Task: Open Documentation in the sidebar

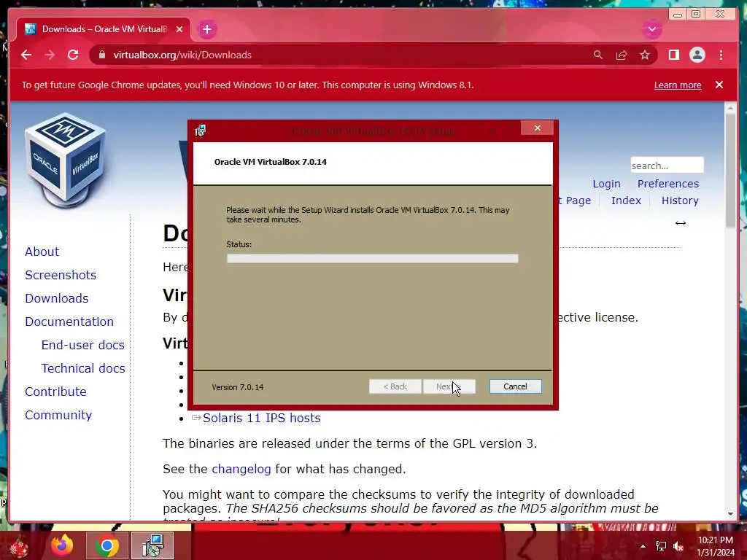Action: [69, 322]
